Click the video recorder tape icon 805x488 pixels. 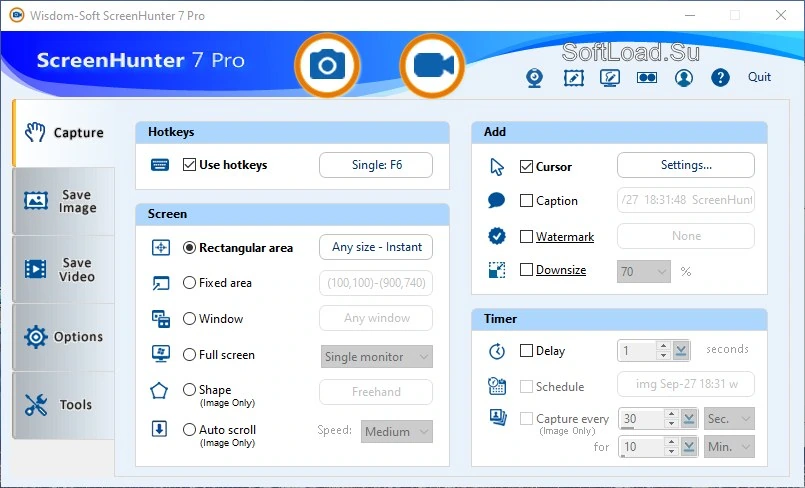(x=647, y=77)
